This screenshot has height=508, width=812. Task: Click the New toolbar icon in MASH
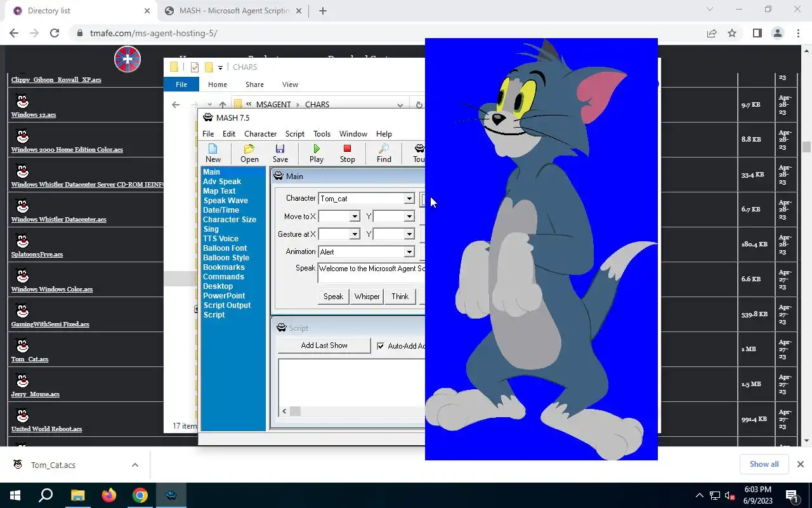pyautogui.click(x=213, y=153)
